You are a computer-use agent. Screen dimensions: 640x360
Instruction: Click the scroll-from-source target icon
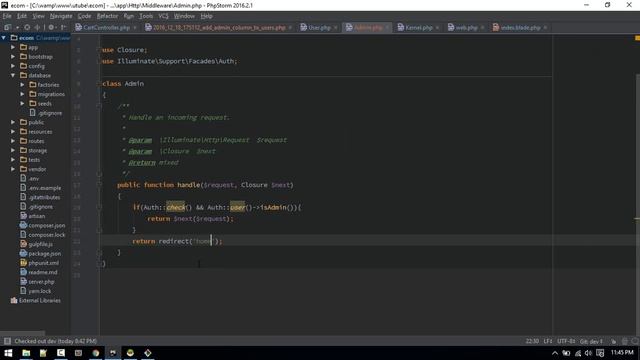click(x=27, y=27)
